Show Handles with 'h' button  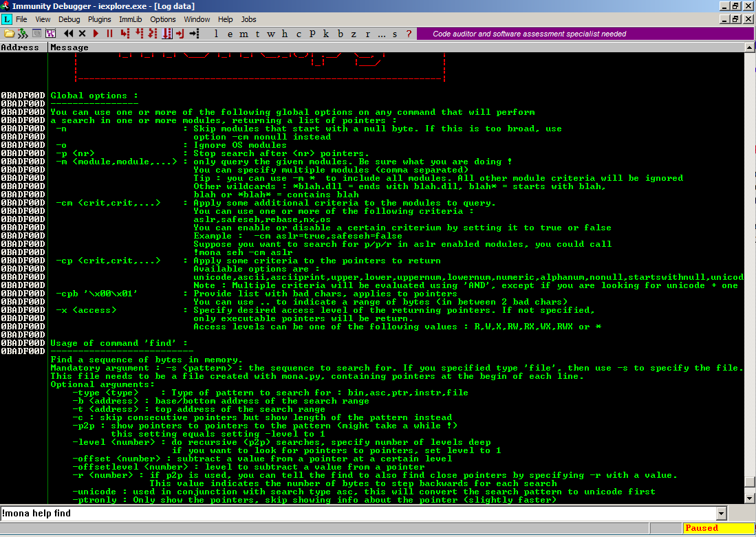point(285,34)
